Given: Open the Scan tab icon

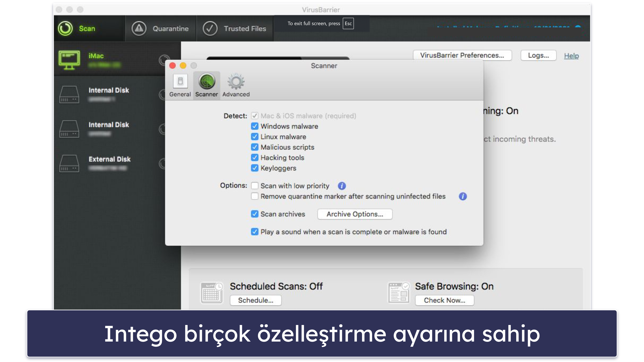Looking at the screenshot, I should 65,28.
